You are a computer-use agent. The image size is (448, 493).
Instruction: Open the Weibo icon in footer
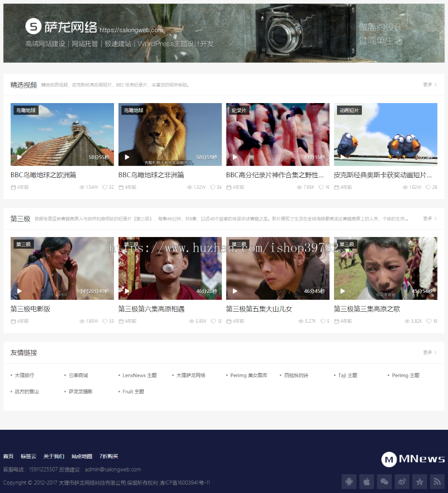click(x=402, y=482)
